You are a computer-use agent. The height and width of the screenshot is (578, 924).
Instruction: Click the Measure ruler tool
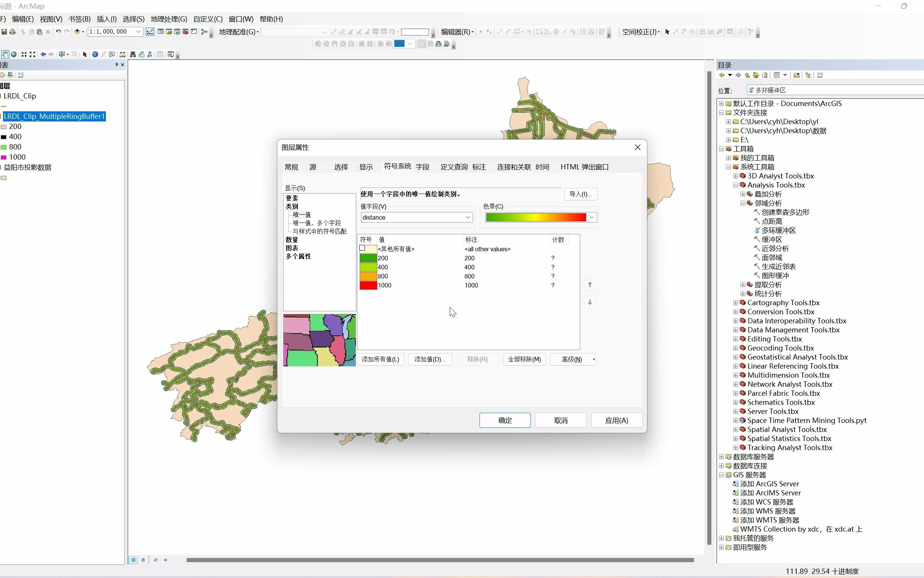tap(123, 54)
